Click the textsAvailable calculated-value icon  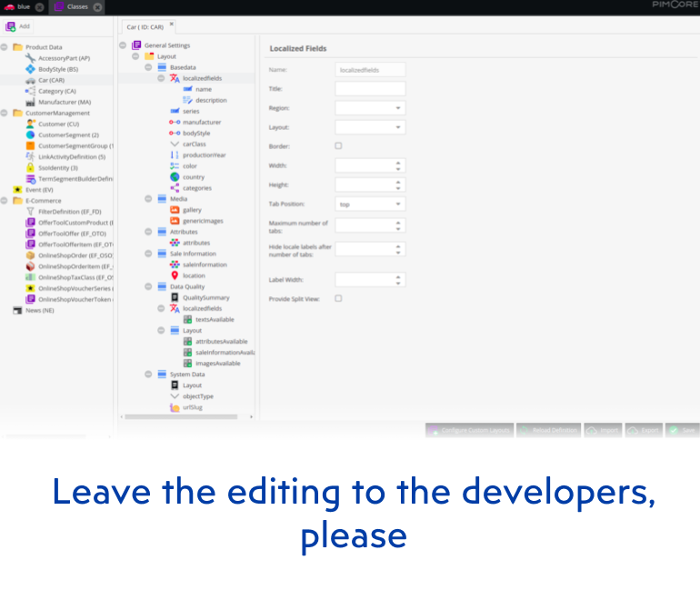coord(187,319)
